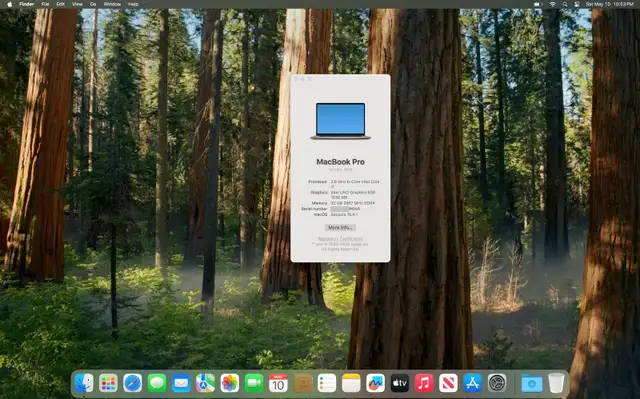This screenshot has height=399, width=640.
Task: Click the More Info… button
Action: [x=340, y=228]
